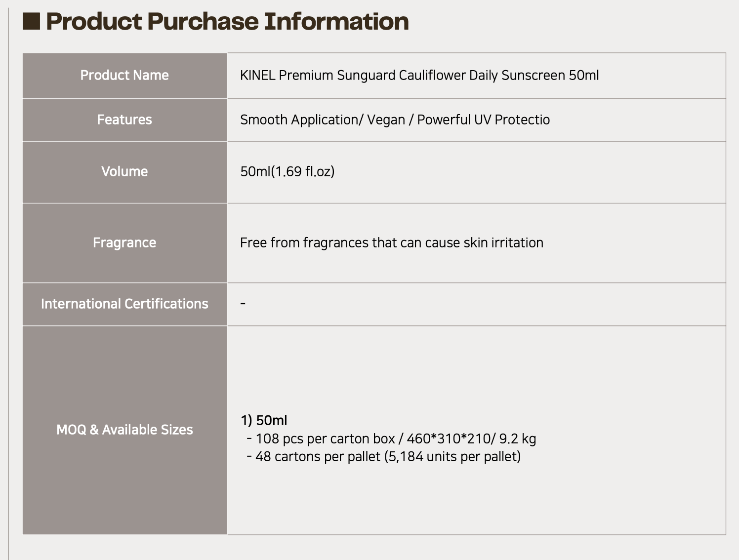Click the 5,184 units per pallet text
The width and height of the screenshot is (739, 560).
tap(452, 456)
